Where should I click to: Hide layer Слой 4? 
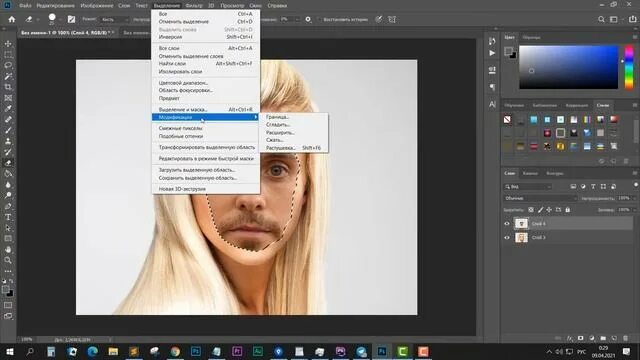[x=507, y=224]
